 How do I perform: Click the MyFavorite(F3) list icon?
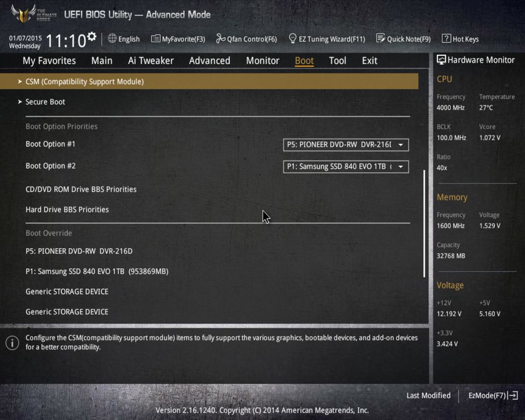pos(155,39)
